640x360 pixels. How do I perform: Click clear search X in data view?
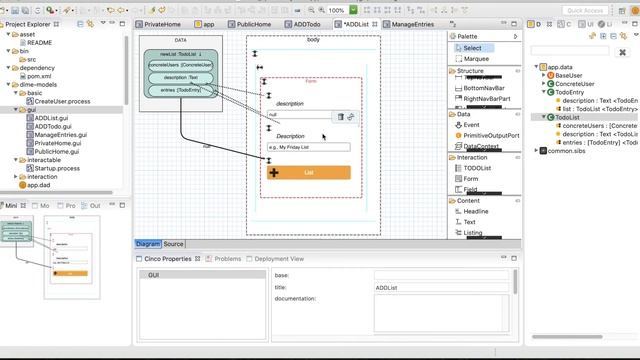click(x=622, y=52)
